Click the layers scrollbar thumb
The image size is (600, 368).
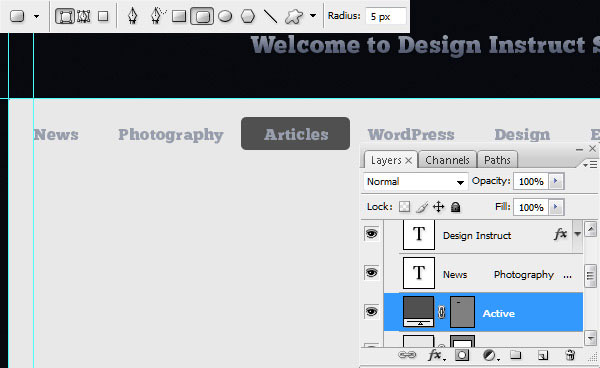click(x=591, y=275)
